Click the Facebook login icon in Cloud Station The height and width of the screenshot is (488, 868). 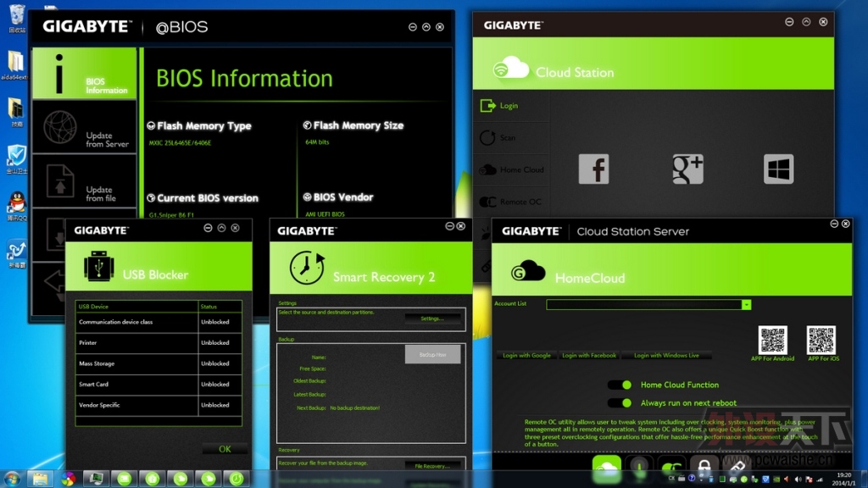pos(593,169)
